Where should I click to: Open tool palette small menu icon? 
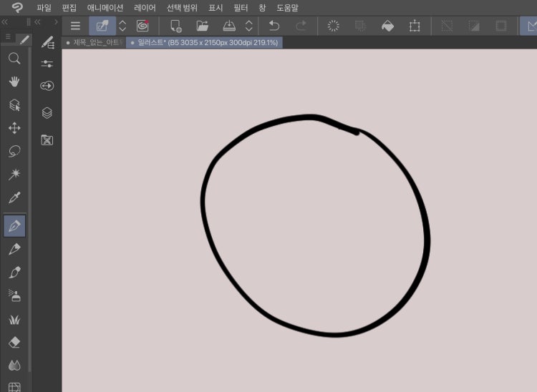[8, 37]
